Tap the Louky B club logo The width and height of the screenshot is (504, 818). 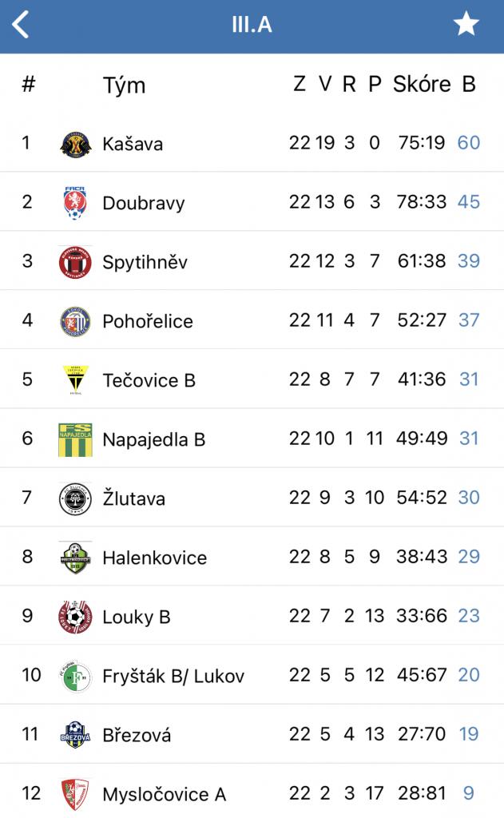(75, 617)
